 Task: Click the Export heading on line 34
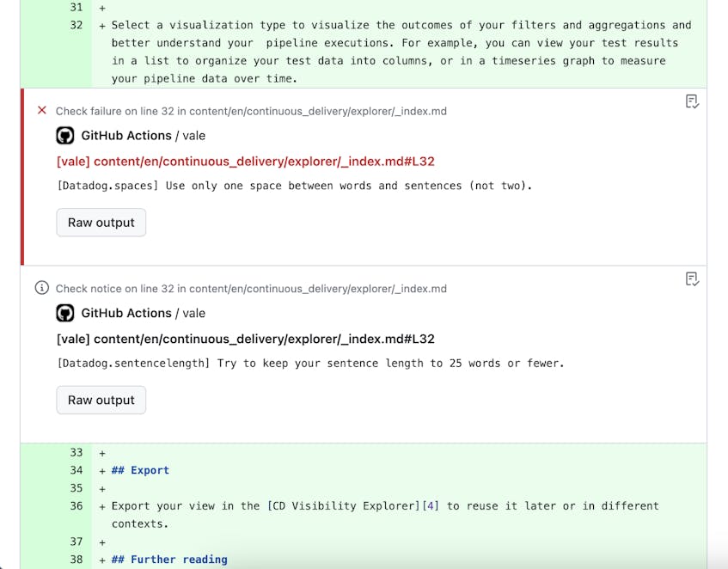(141, 470)
